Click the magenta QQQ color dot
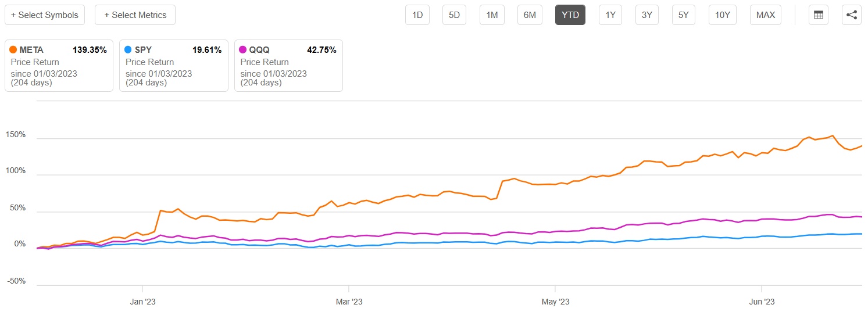 click(243, 50)
